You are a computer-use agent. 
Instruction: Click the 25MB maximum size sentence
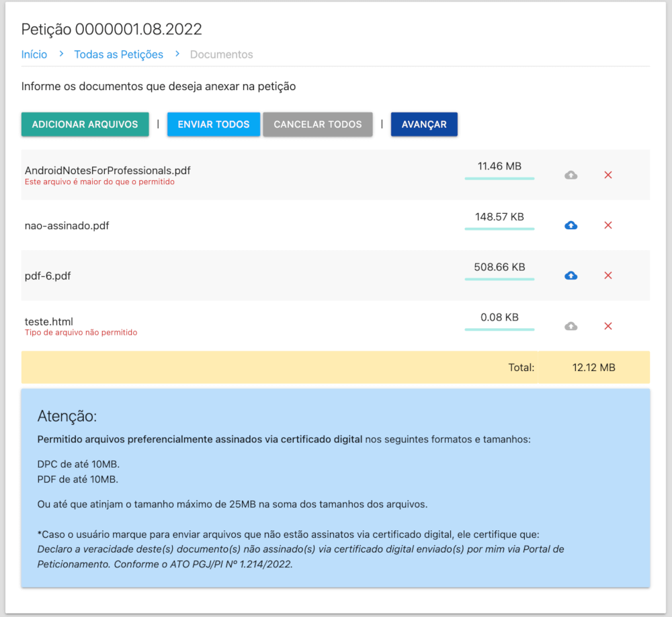[x=233, y=504]
